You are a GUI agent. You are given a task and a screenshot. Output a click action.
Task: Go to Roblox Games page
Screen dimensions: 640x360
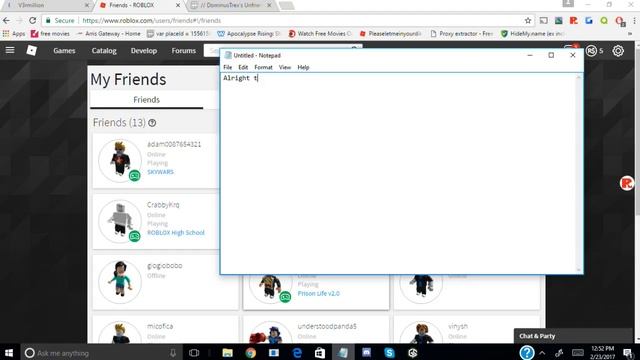[64, 51]
